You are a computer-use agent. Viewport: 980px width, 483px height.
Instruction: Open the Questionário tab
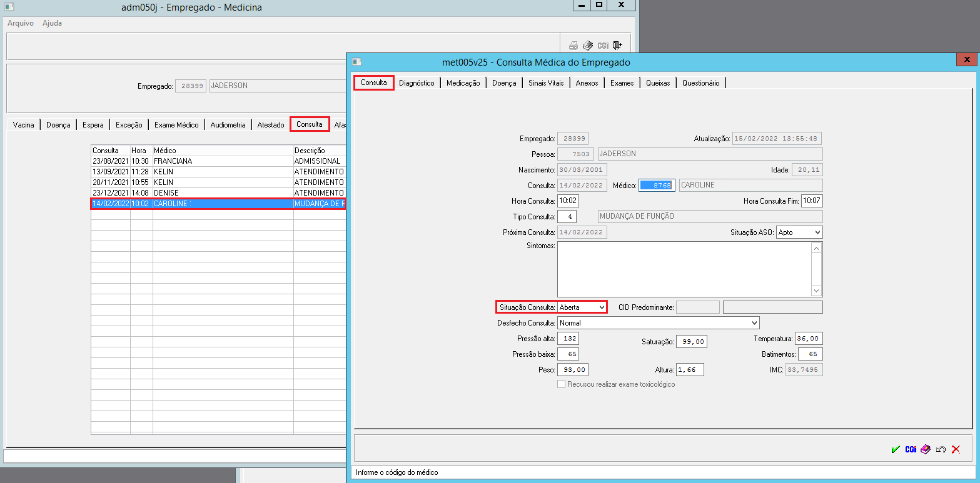pos(700,82)
